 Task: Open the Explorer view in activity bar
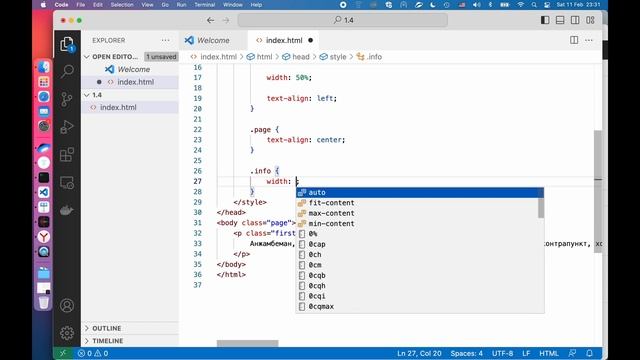(x=67, y=44)
